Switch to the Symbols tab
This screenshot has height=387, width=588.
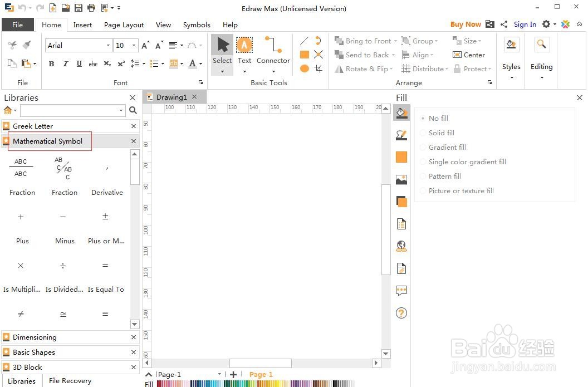point(197,25)
